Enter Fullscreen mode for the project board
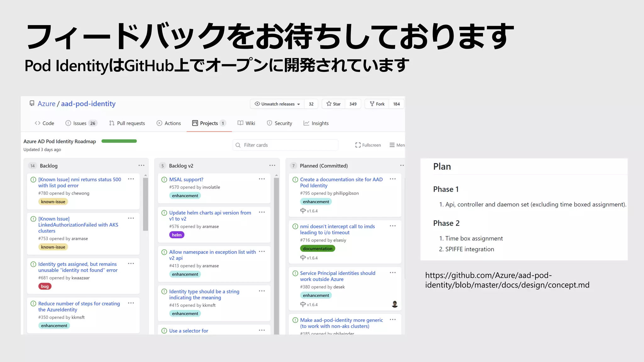Viewport: 644px width, 362px height. [368, 145]
